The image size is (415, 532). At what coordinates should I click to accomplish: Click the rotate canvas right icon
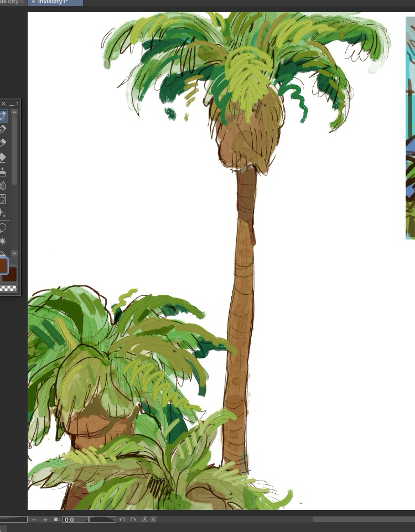click(x=133, y=520)
